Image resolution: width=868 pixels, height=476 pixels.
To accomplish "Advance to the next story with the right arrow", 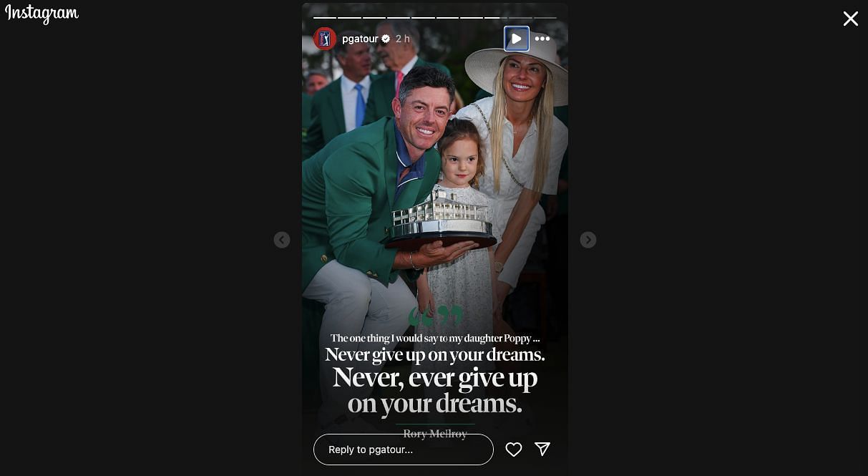I will point(588,240).
